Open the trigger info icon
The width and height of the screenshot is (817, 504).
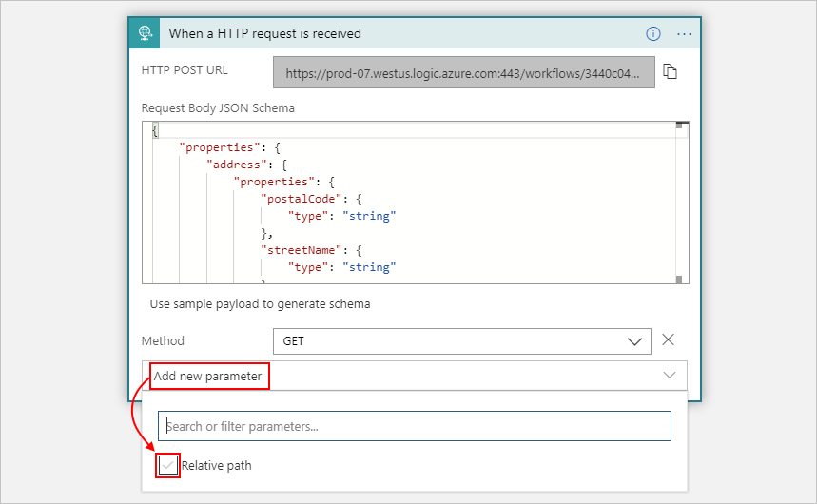click(x=652, y=33)
